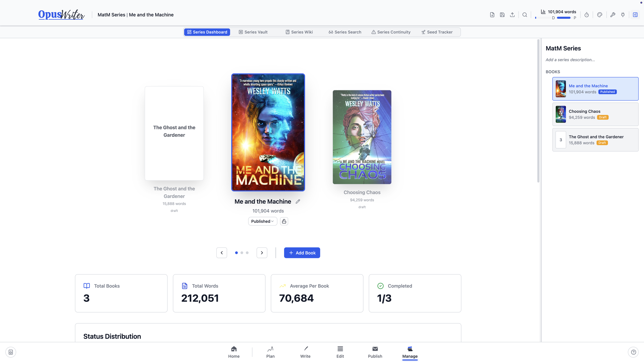Click the 101,904 words header counter
644x362 pixels.
point(562,12)
